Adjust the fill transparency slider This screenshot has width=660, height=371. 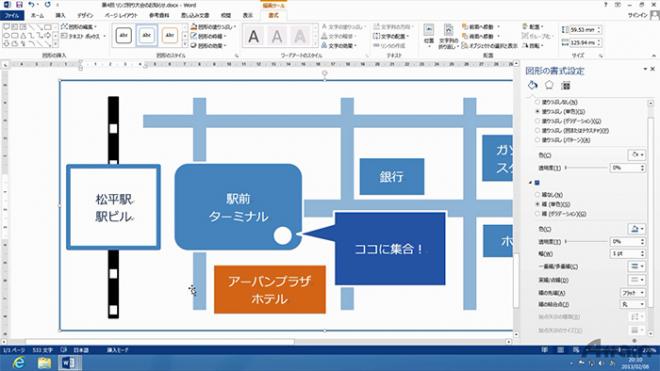[586, 168]
